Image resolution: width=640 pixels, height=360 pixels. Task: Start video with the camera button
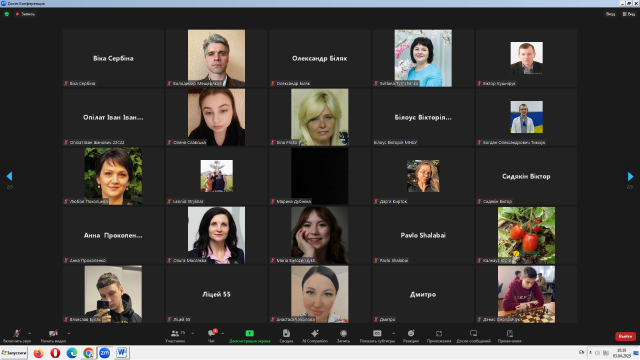53,336
